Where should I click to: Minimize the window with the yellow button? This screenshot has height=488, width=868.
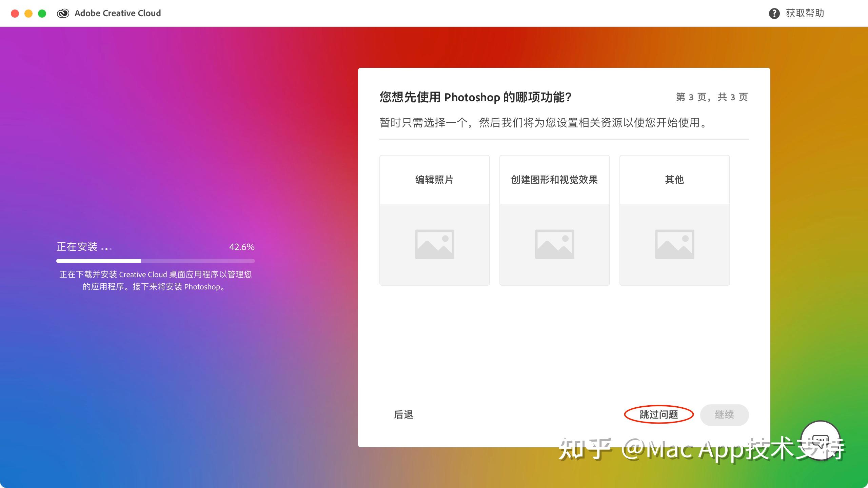(28, 14)
